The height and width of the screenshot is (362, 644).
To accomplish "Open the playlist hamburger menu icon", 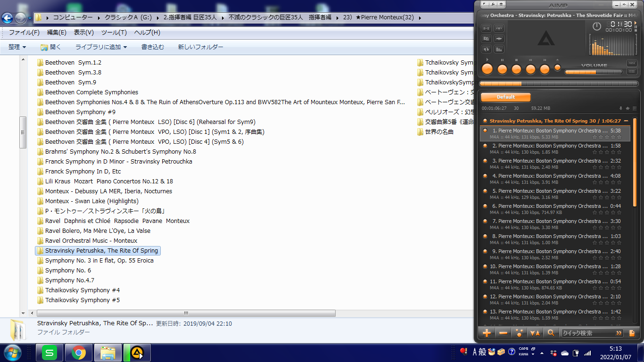I will click(634, 108).
